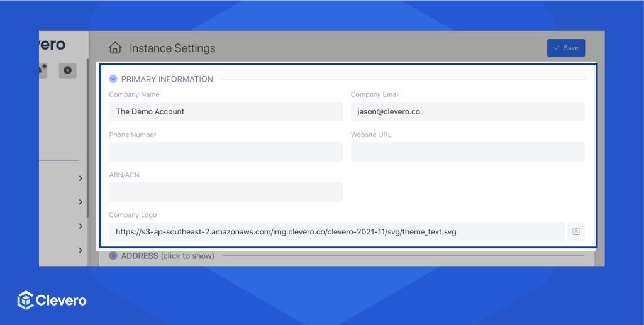Click the Website URL input field
This screenshot has width=644, height=325.
[x=467, y=152]
